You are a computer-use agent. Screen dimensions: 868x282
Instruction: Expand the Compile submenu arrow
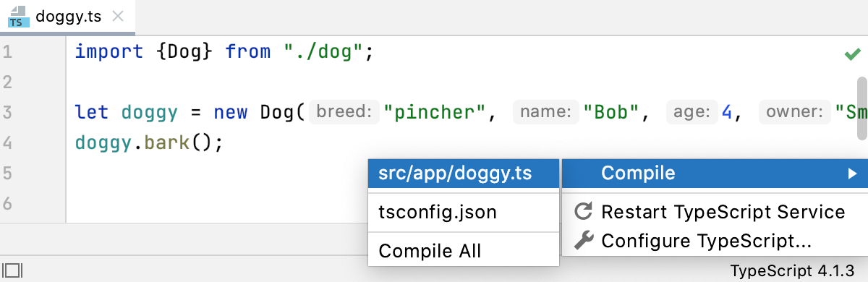[852, 174]
